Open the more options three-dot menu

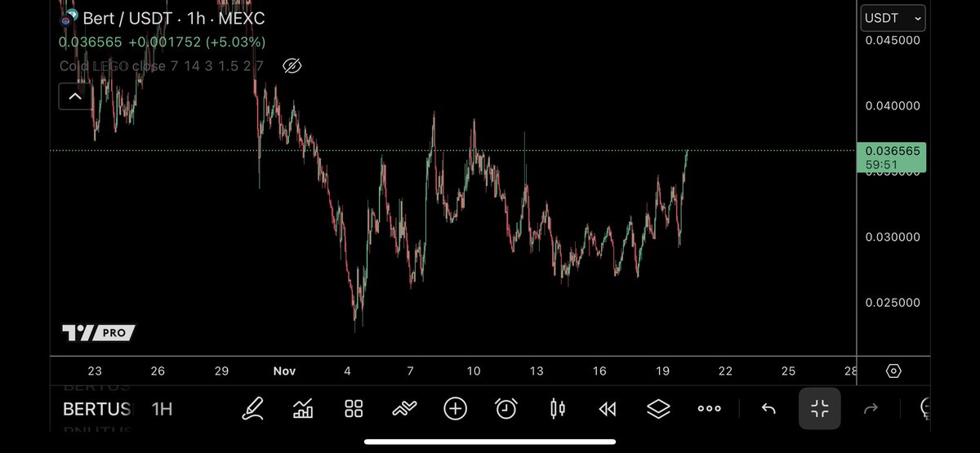coord(709,409)
